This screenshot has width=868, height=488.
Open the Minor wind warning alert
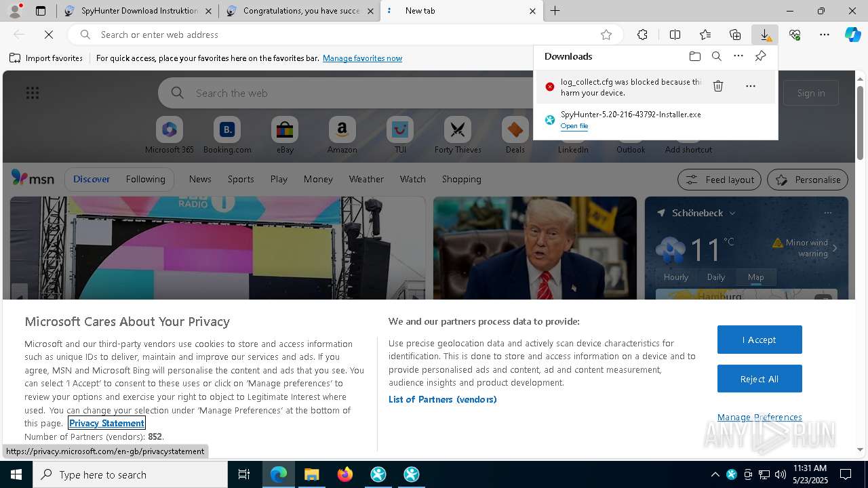(x=804, y=248)
